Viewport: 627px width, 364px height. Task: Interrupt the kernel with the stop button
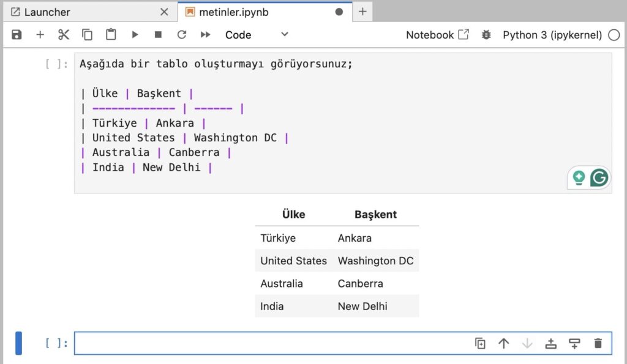click(158, 35)
